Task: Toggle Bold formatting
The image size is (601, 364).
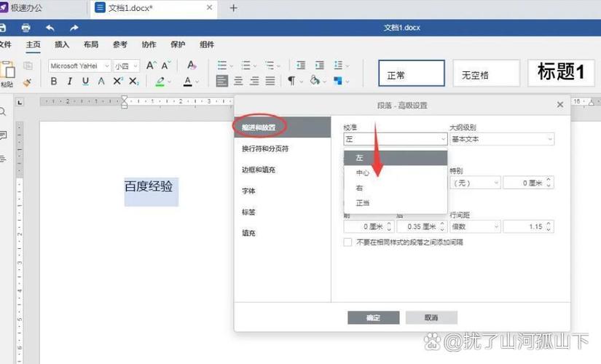Action: [x=54, y=82]
